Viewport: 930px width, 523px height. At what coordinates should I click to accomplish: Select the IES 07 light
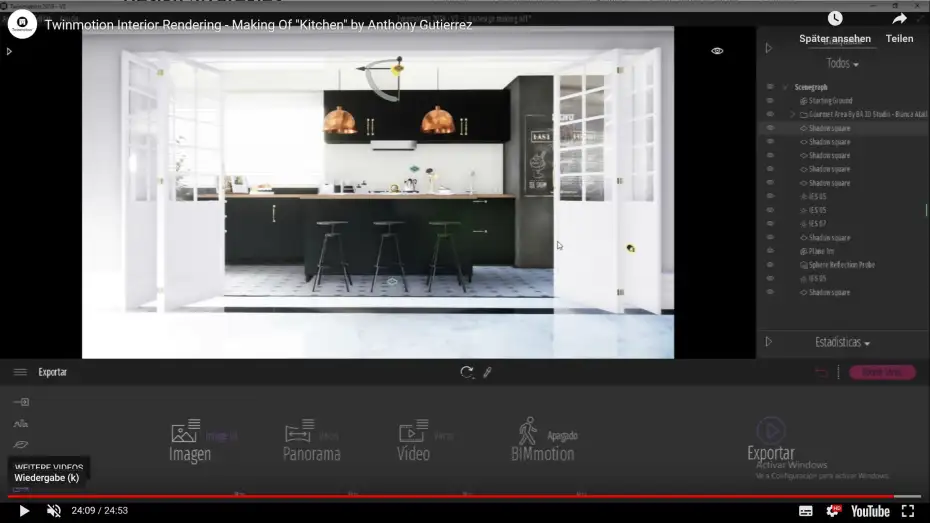point(817,224)
